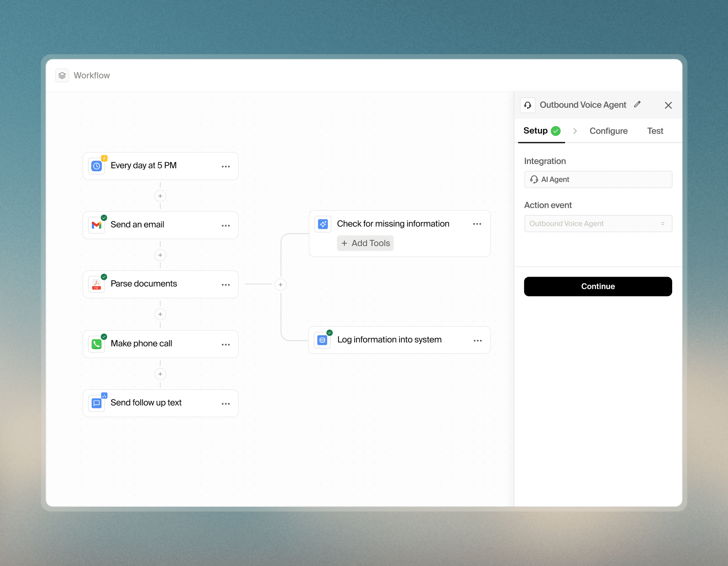This screenshot has width=728, height=566.
Task: Open the Action event dropdown
Action: [x=598, y=224]
